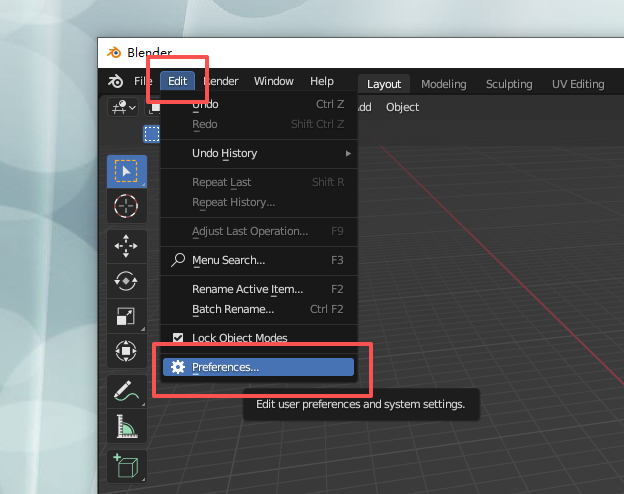Open the UV Editing workspace tab
The height and width of the screenshot is (494, 624).
pyautogui.click(x=578, y=84)
